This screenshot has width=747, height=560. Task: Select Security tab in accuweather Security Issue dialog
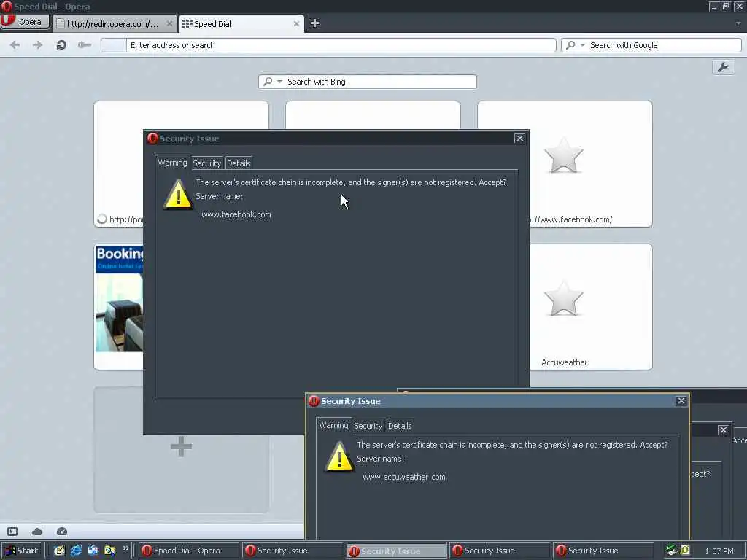[x=368, y=426]
